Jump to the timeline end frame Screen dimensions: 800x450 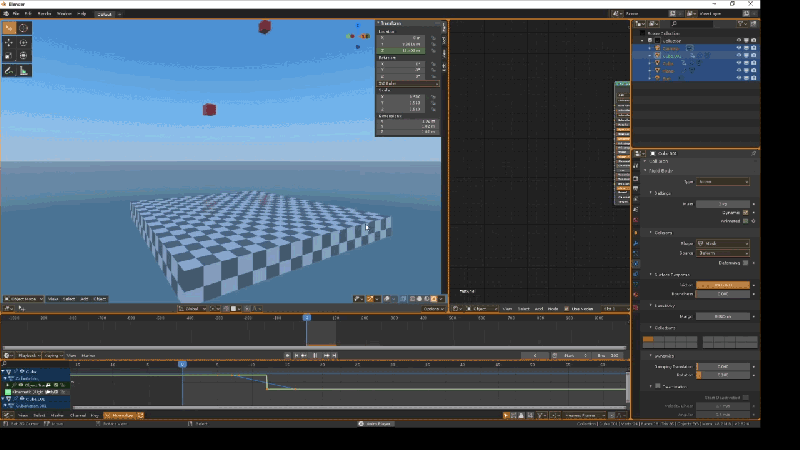(x=335, y=356)
